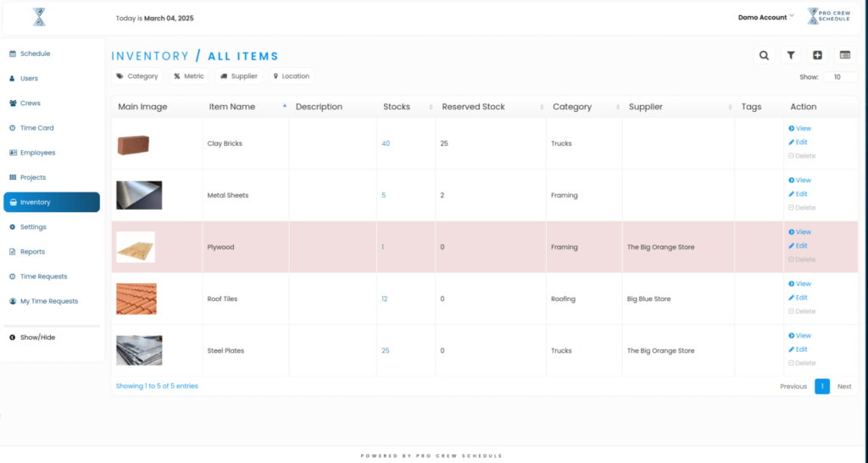Click the add new item plus icon
The height and width of the screenshot is (463, 868).
tap(817, 55)
